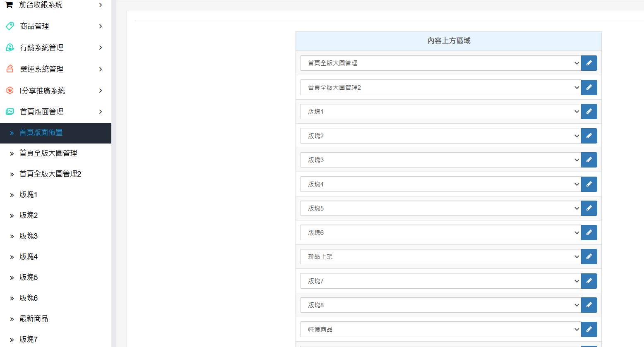Go to 首頁全版大圖管理 in sidebar submenu

[55, 153]
